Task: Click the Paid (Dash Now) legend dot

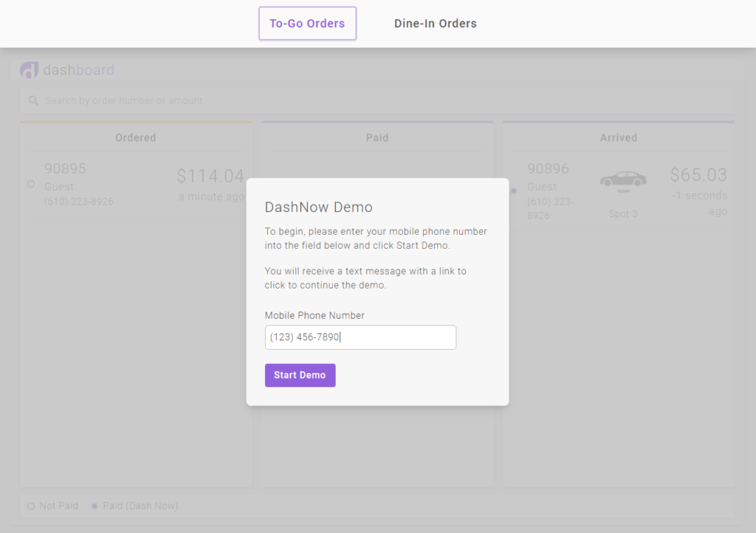Action: point(94,506)
